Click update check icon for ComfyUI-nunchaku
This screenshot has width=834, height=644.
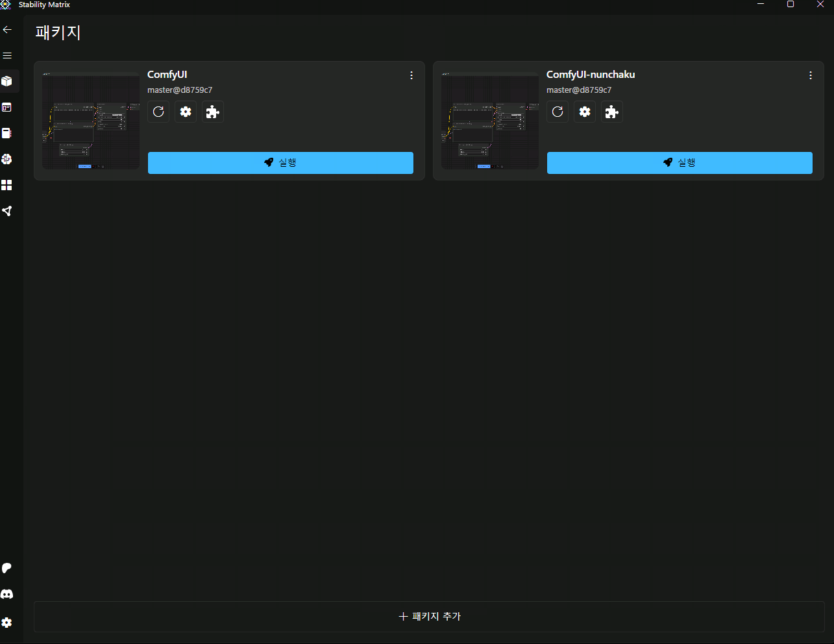point(558,112)
